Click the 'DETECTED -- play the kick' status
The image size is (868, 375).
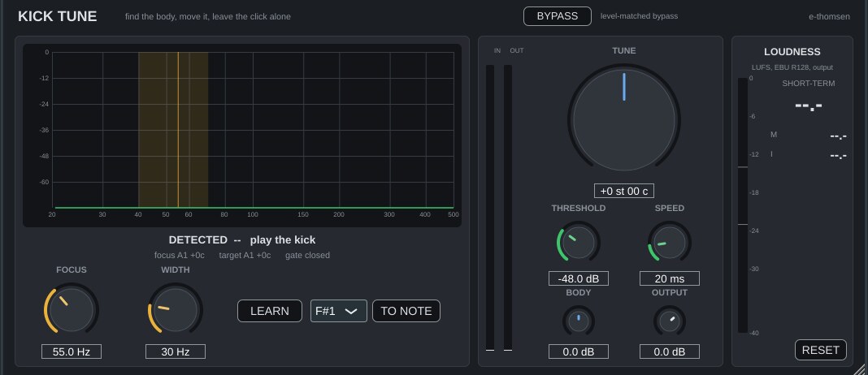[x=242, y=239]
